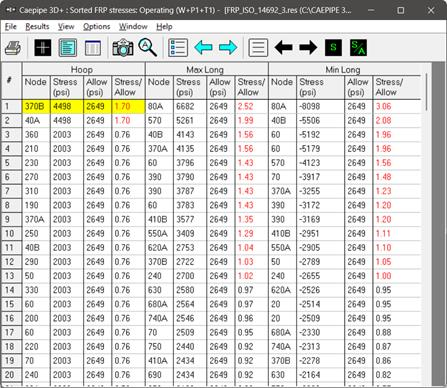
Task: Click Max Long stress value 6682
Action: pos(190,107)
